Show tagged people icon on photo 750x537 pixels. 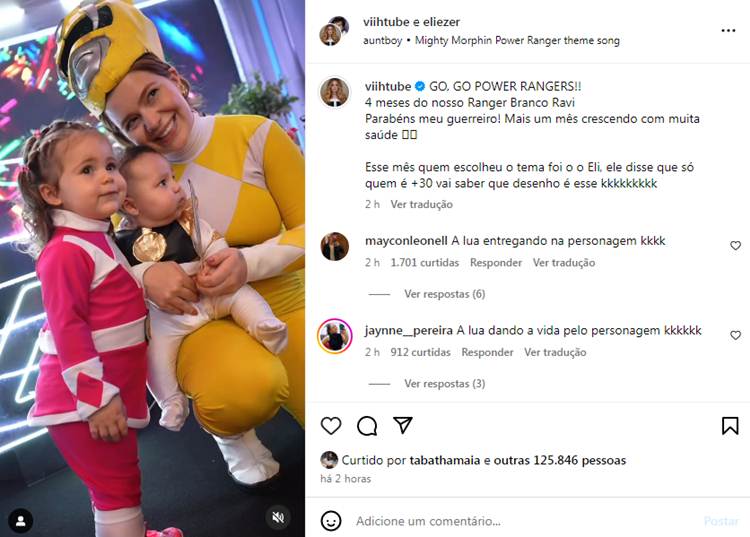[x=21, y=521]
